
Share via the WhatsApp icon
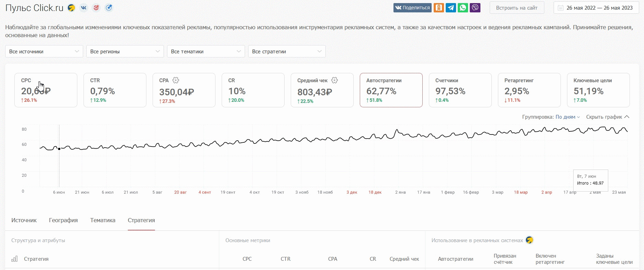tap(463, 8)
